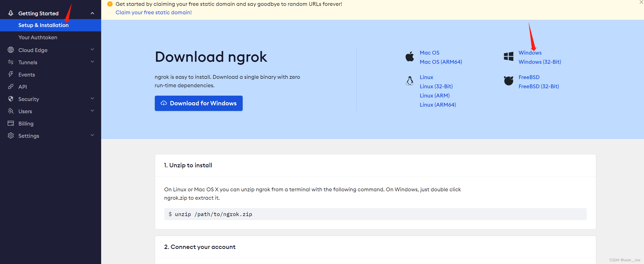Expand the Cloud Edge chevron
This screenshot has height=264, width=644.
92,49
